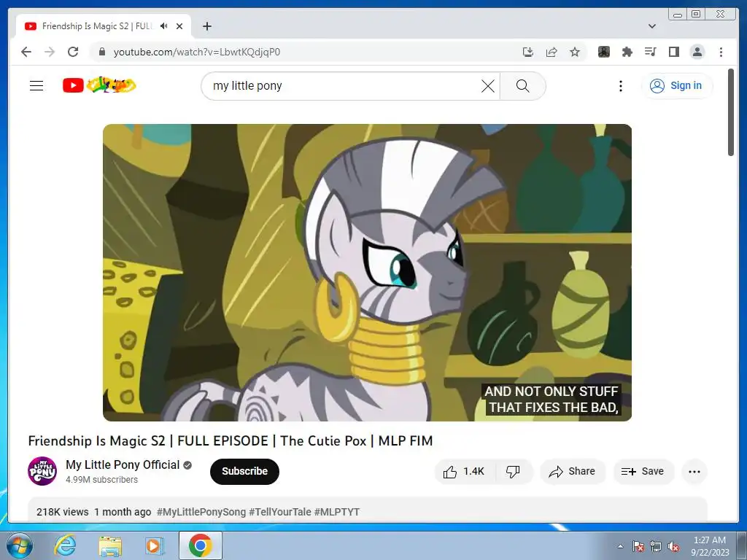747x560 pixels.
Task: Share the video
Action: pyautogui.click(x=573, y=472)
